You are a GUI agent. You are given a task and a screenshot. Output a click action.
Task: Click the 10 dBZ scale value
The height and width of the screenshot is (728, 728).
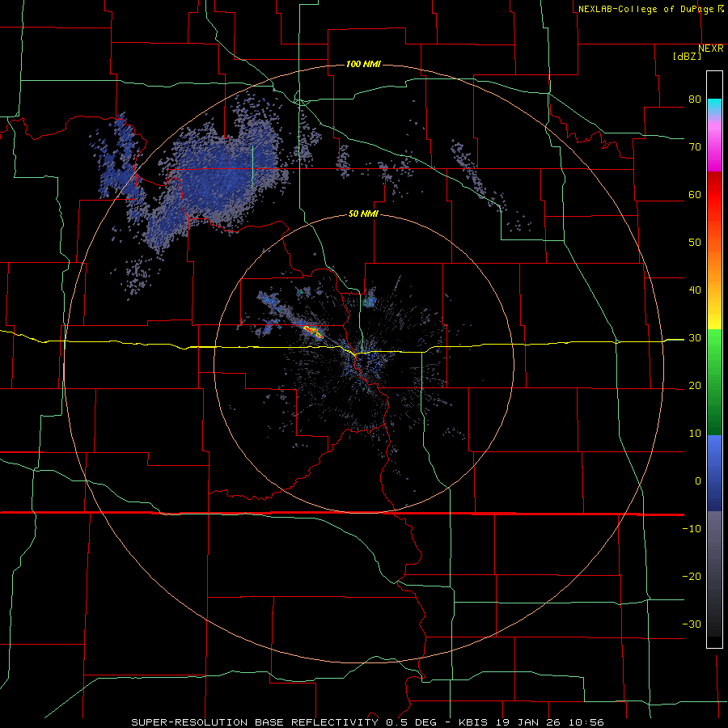pyautogui.click(x=695, y=434)
